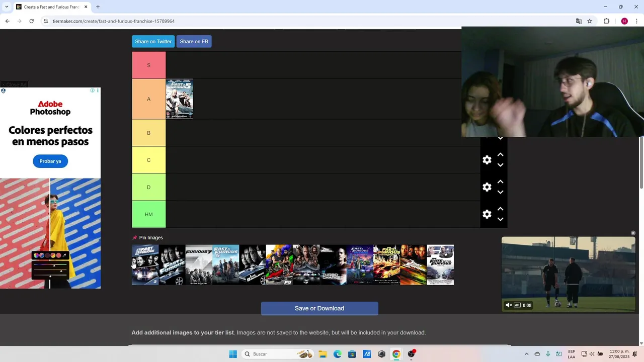
Task: Open Windows Start menu
Action: [233, 354]
